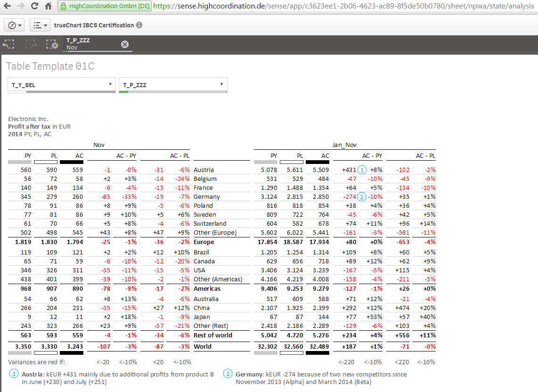Select the Canada row label

(x=204, y=261)
